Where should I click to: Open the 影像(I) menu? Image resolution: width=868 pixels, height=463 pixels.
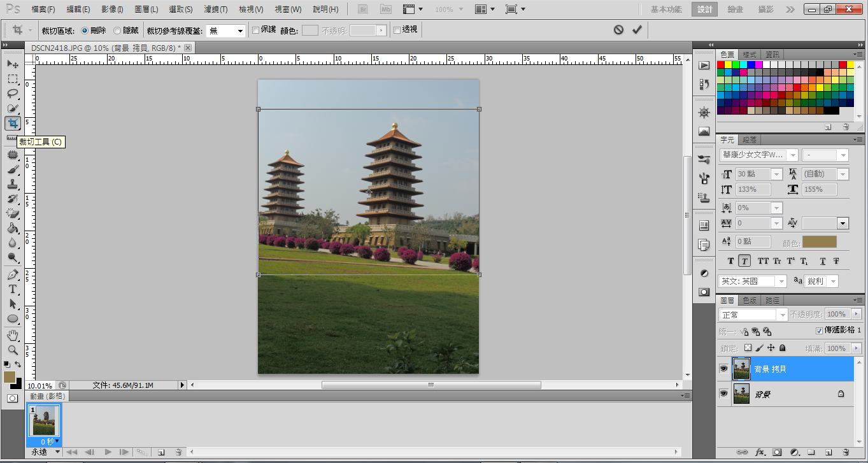coord(112,10)
